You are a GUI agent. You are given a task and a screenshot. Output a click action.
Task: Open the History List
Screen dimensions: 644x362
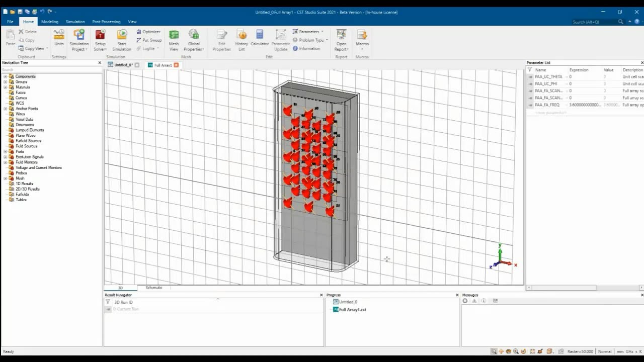pyautogui.click(x=242, y=40)
